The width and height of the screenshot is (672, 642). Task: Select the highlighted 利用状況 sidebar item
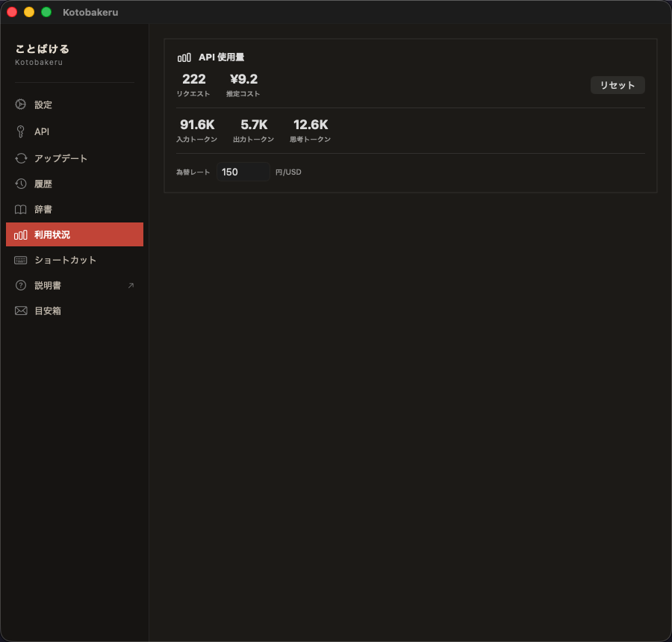(x=75, y=234)
